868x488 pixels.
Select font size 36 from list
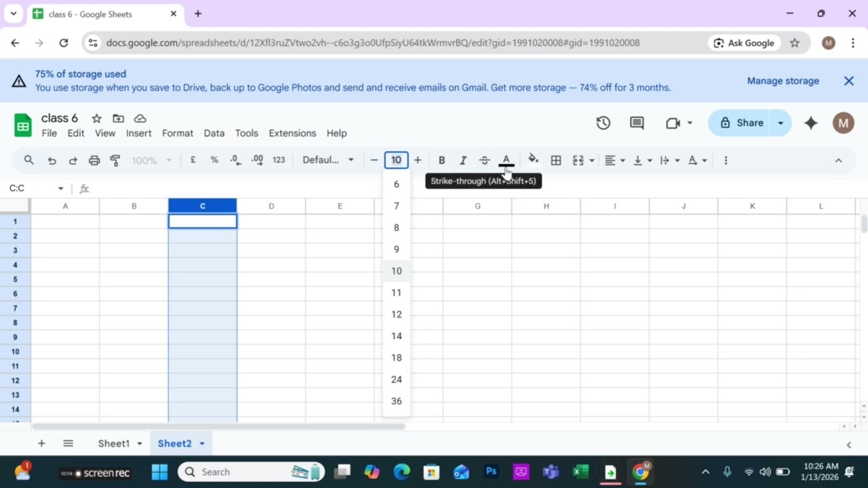397,401
